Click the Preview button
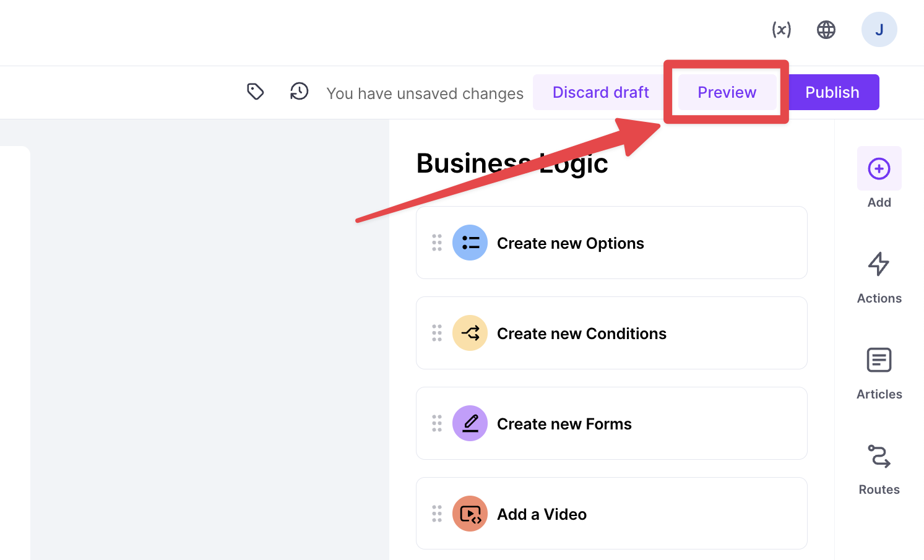Screen dimensions: 924x560 (x=727, y=92)
